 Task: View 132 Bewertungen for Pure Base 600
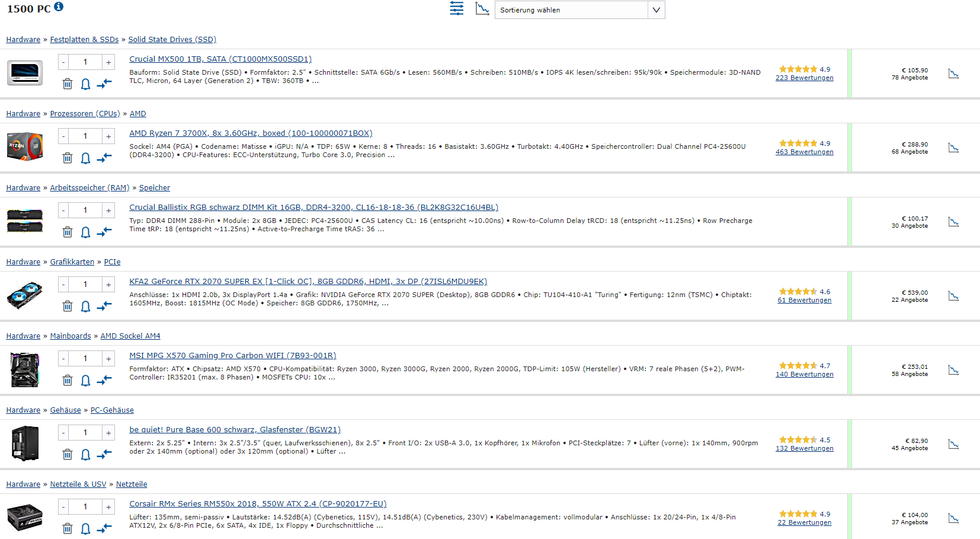[x=804, y=448]
